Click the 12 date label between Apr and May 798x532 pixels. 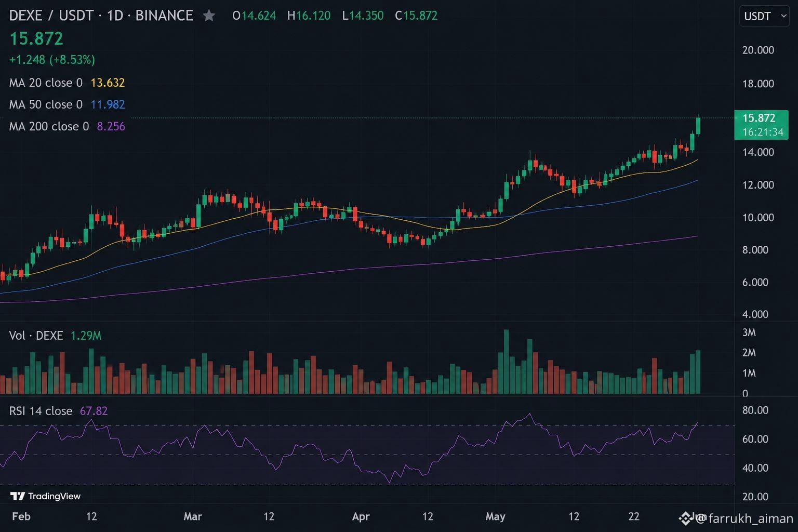click(x=428, y=516)
